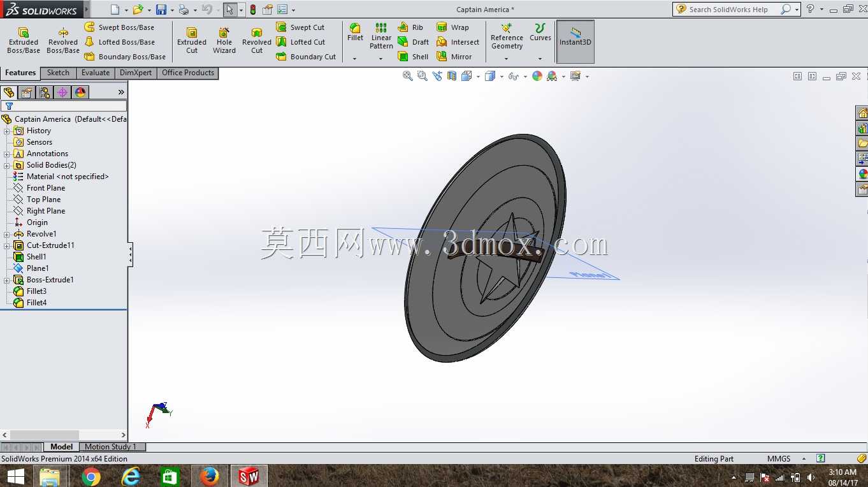Open the ConfigurationManager tab icon

point(45,92)
